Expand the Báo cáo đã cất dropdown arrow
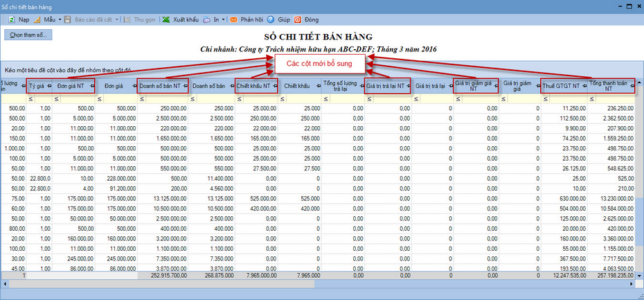The width and height of the screenshot is (644, 300). click(116, 19)
